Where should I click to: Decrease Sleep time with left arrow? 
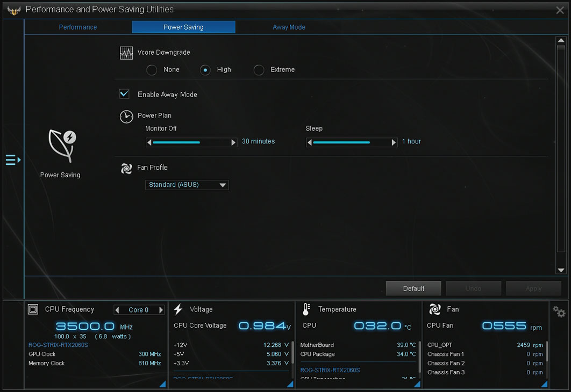pyautogui.click(x=309, y=142)
